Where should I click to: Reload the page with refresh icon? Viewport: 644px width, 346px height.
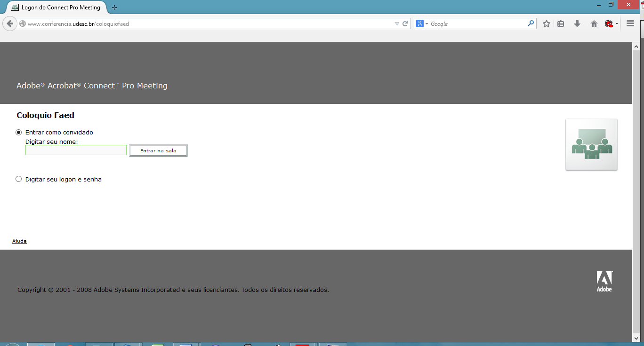[x=405, y=24]
